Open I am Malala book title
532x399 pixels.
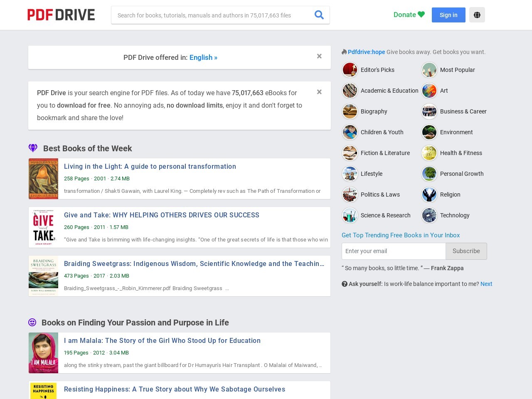click(x=162, y=340)
